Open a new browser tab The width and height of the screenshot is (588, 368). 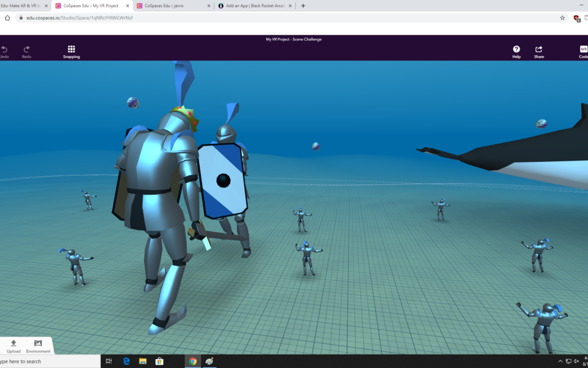303,5
